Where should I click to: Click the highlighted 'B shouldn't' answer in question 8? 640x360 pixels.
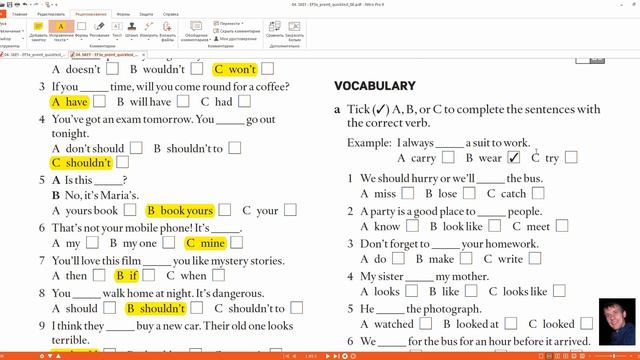click(x=156, y=308)
